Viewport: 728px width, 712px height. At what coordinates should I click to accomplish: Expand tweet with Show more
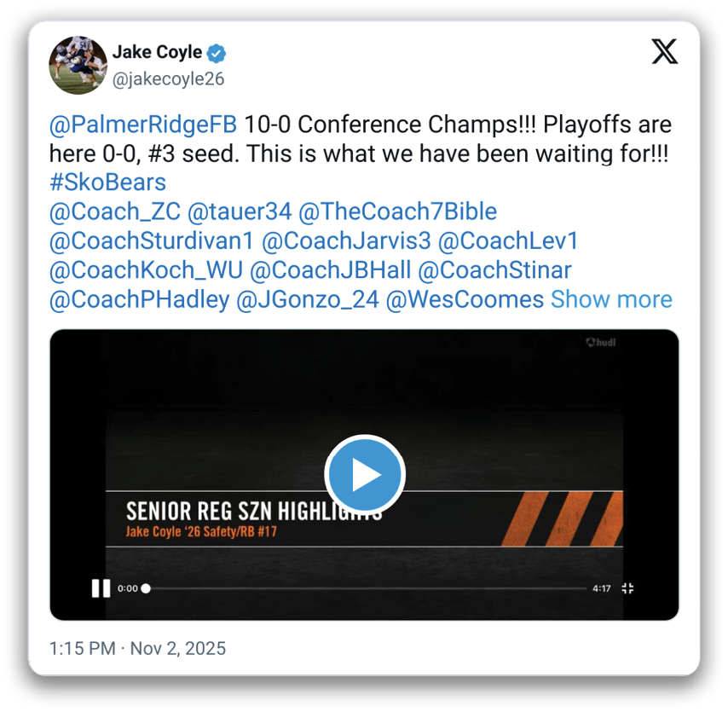point(611,299)
